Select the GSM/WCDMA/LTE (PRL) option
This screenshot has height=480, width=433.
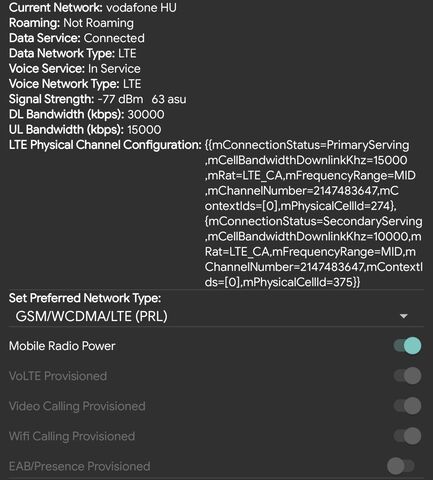click(x=91, y=316)
